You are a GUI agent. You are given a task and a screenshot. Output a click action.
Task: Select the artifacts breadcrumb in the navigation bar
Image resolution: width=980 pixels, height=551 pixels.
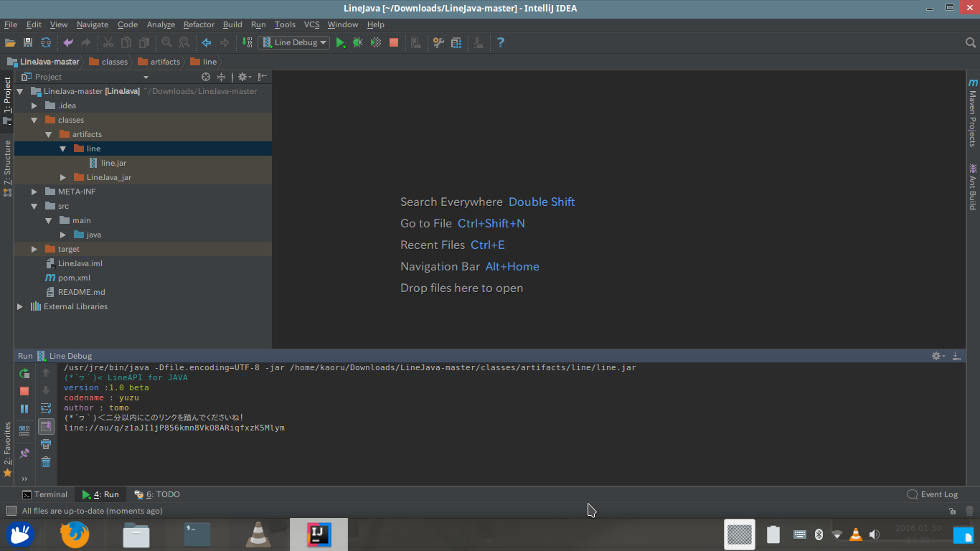(159, 62)
